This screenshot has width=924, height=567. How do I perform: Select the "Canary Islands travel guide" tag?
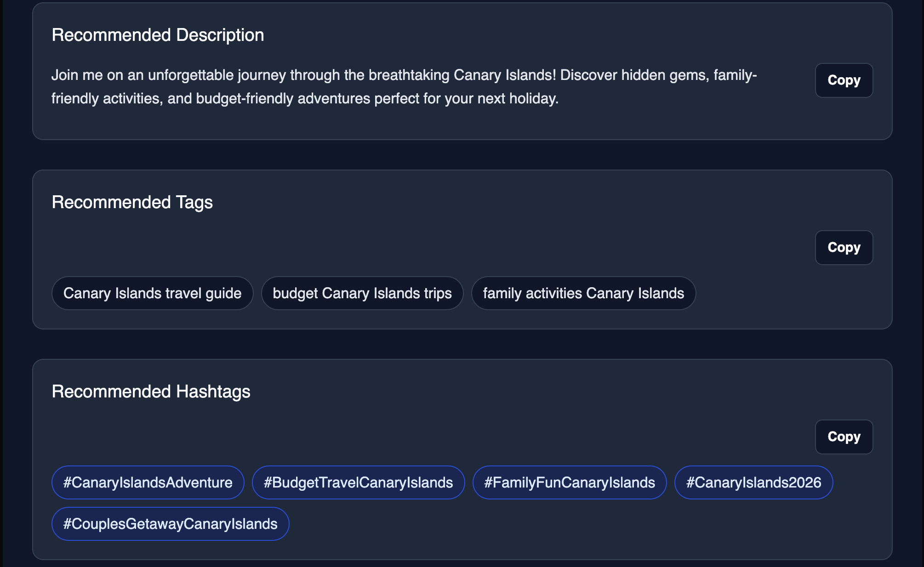(152, 293)
